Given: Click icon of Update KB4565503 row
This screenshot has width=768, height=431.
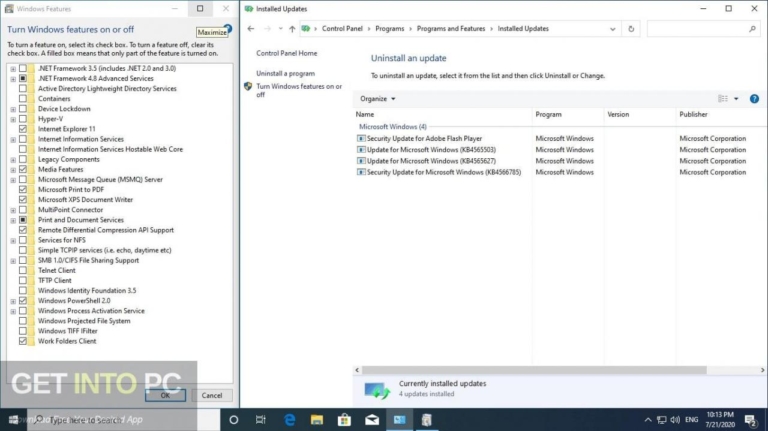Looking at the screenshot, I should click(x=361, y=150).
